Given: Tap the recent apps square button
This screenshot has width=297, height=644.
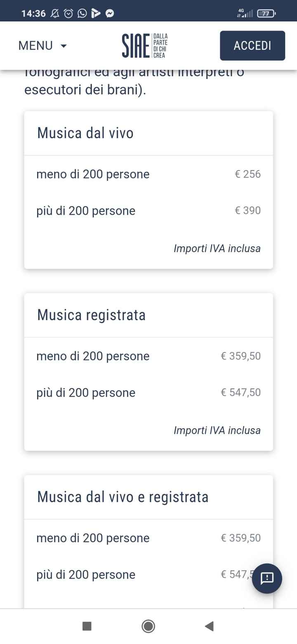Looking at the screenshot, I should pos(87,626).
